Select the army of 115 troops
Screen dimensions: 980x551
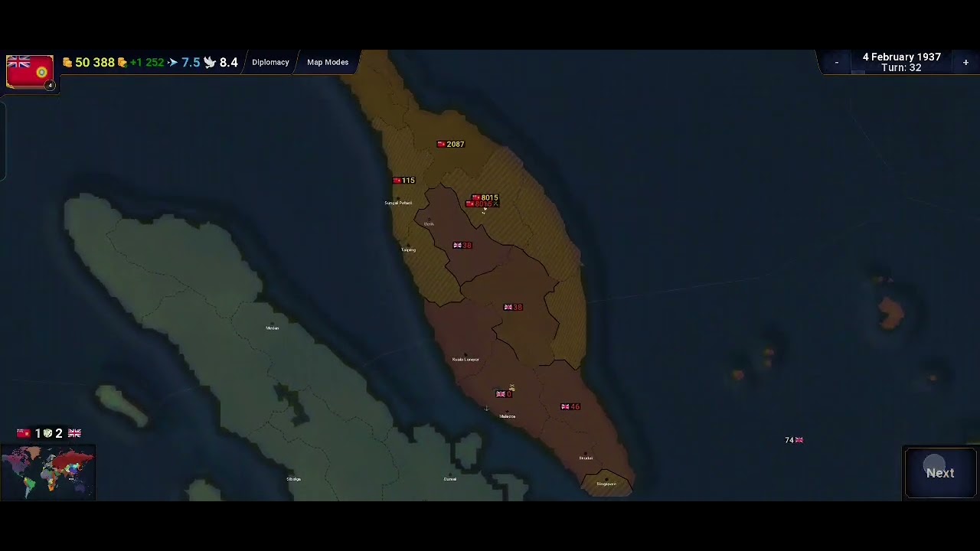[x=403, y=181]
